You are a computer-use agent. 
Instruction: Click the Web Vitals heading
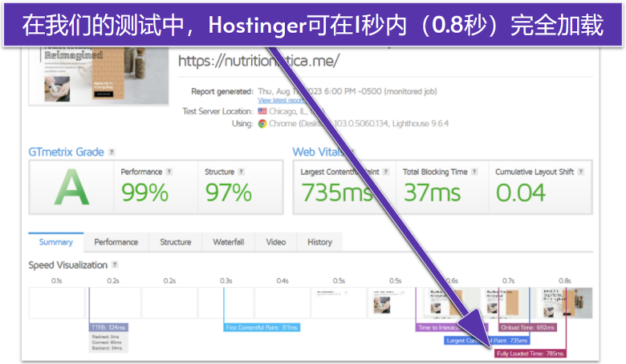pyautogui.click(x=318, y=152)
